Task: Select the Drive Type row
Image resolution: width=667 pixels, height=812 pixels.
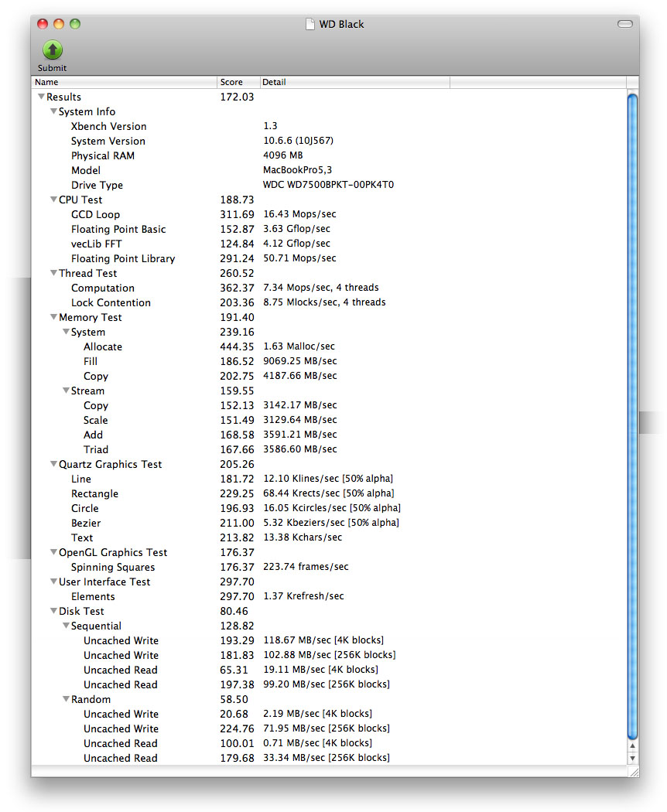Action: click(x=329, y=185)
